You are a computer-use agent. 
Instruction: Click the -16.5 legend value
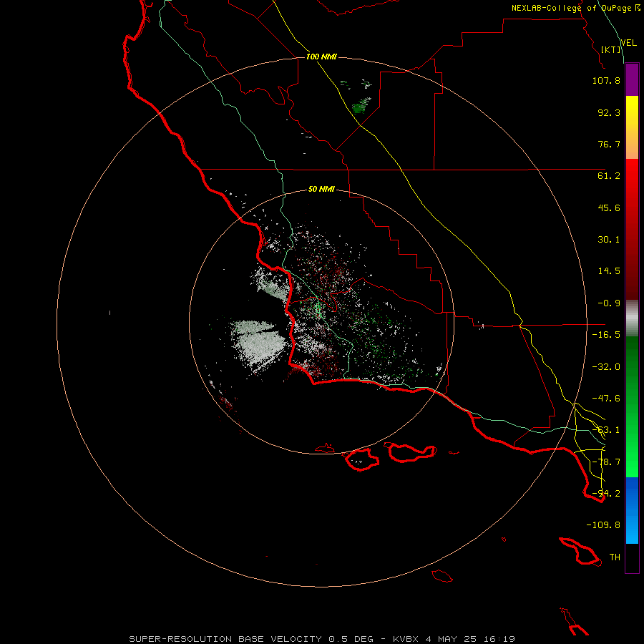(606, 335)
